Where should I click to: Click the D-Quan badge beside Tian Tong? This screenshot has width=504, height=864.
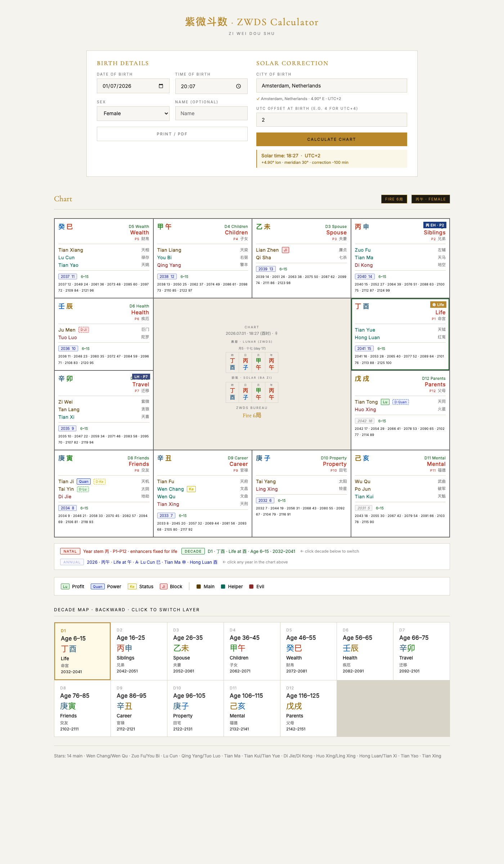pos(401,402)
